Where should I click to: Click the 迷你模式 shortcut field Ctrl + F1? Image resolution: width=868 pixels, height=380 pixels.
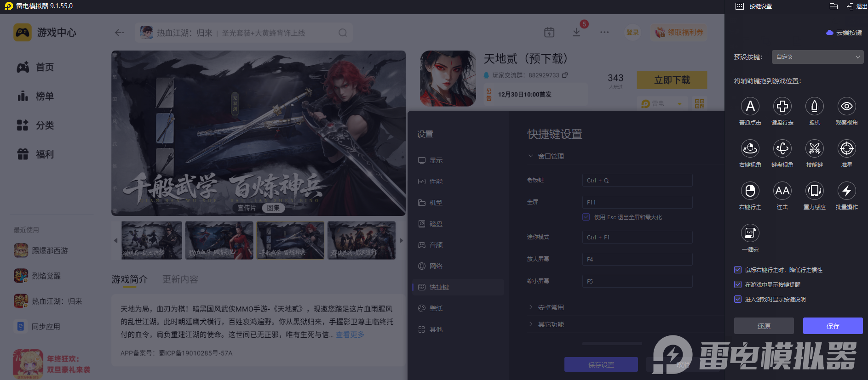(x=637, y=237)
